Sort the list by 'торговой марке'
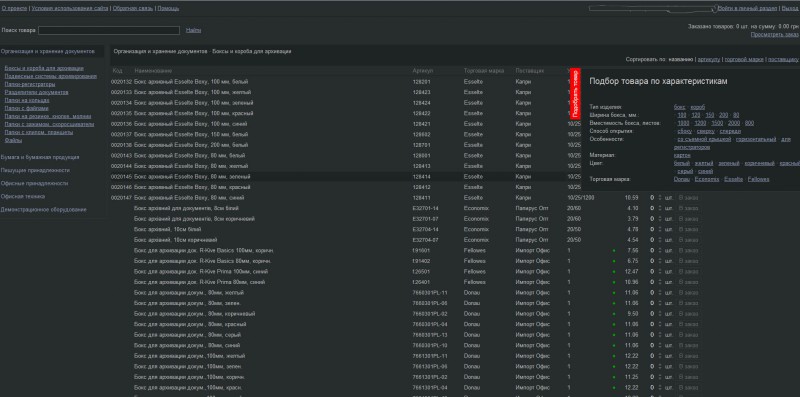The width and height of the screenshot is (800, 397). 744,60
